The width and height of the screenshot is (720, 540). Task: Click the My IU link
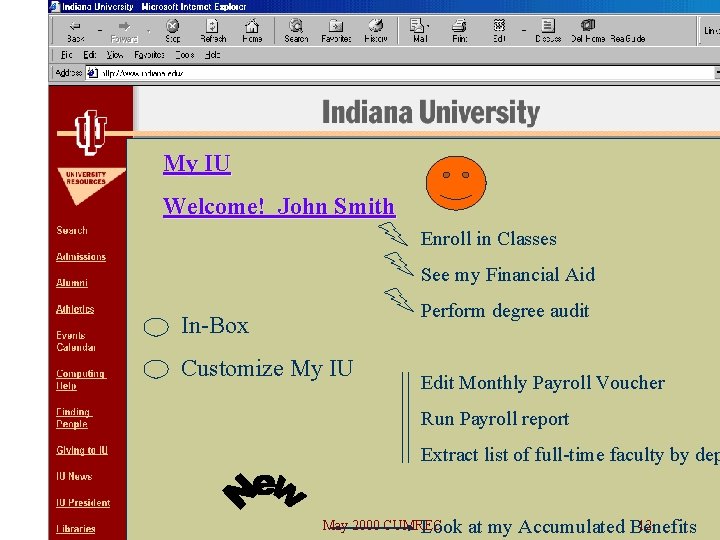197,163
